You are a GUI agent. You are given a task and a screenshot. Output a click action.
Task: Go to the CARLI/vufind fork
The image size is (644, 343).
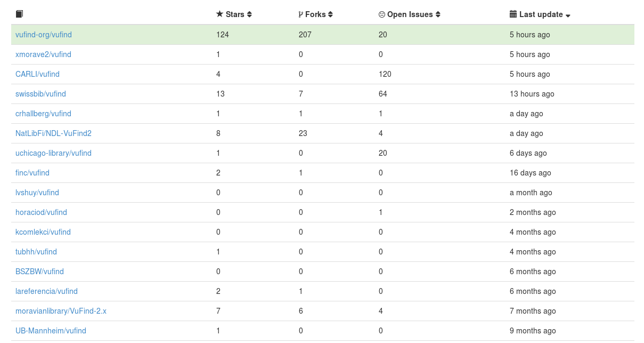[x=37, y=74]
